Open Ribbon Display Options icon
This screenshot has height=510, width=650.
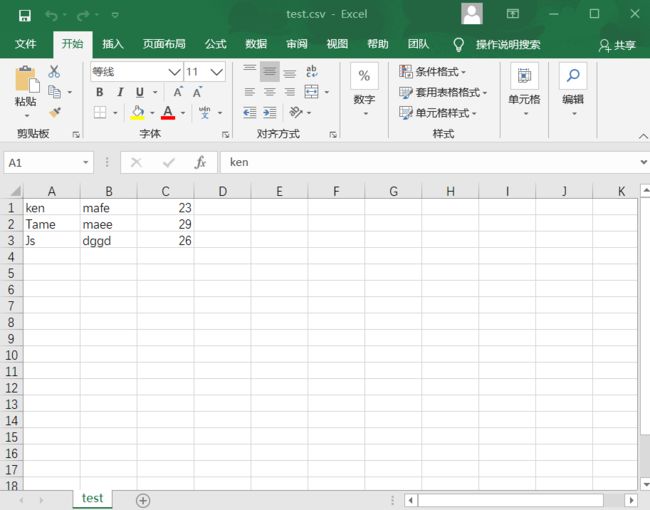(x=513, y=14)
